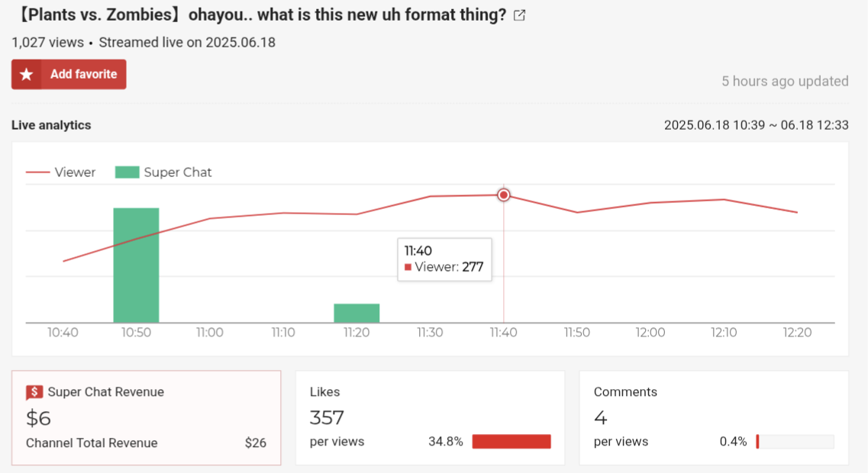Click the 11:10 axis label
The width and height of the screenshot is (868, 473).
point(283,333)
